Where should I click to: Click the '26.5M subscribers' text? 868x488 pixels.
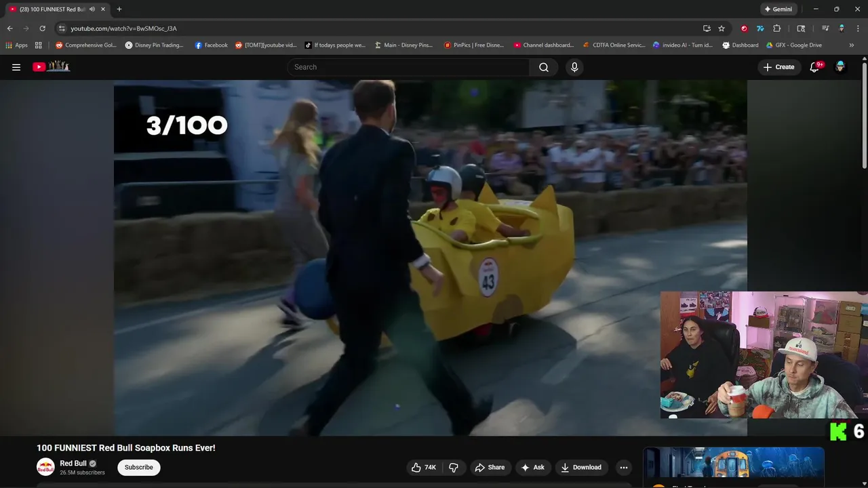click(x=82, y=472)
